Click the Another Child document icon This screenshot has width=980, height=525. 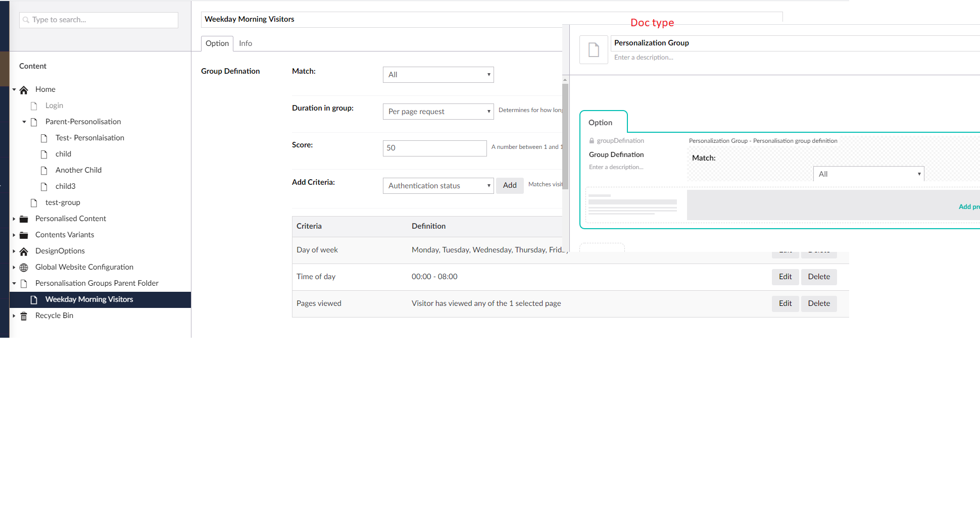click(x=44, y=171)
